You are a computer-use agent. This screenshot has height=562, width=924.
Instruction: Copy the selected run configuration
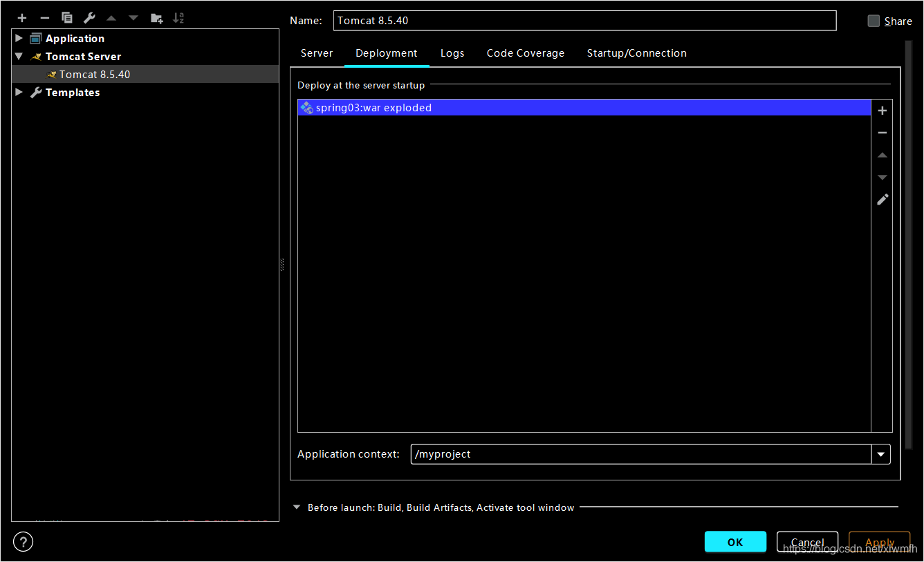click(67, 18)
